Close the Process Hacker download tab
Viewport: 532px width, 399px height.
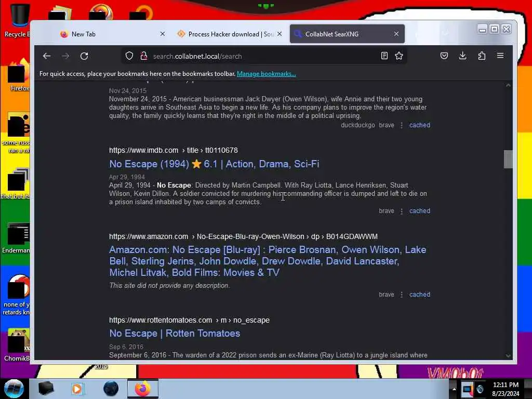[x=280, y=34]
